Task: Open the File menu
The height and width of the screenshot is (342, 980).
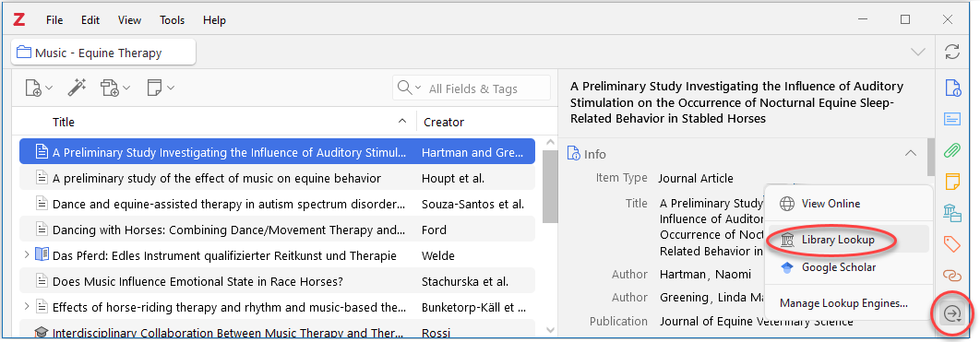Action: click(x=54, y=20)
